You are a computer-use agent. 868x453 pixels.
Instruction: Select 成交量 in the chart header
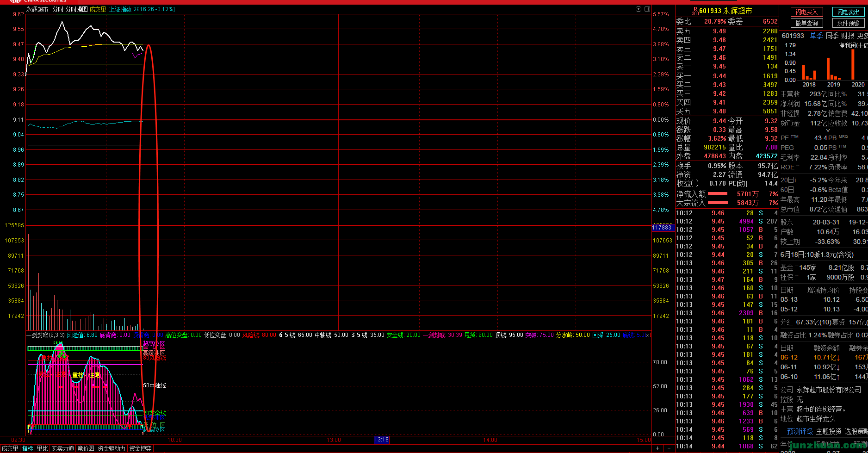coord(98,9)
